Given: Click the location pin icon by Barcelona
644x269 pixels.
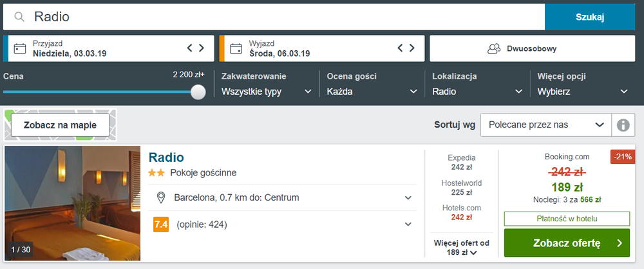Looking at the screenshot, I should (162, 198).
